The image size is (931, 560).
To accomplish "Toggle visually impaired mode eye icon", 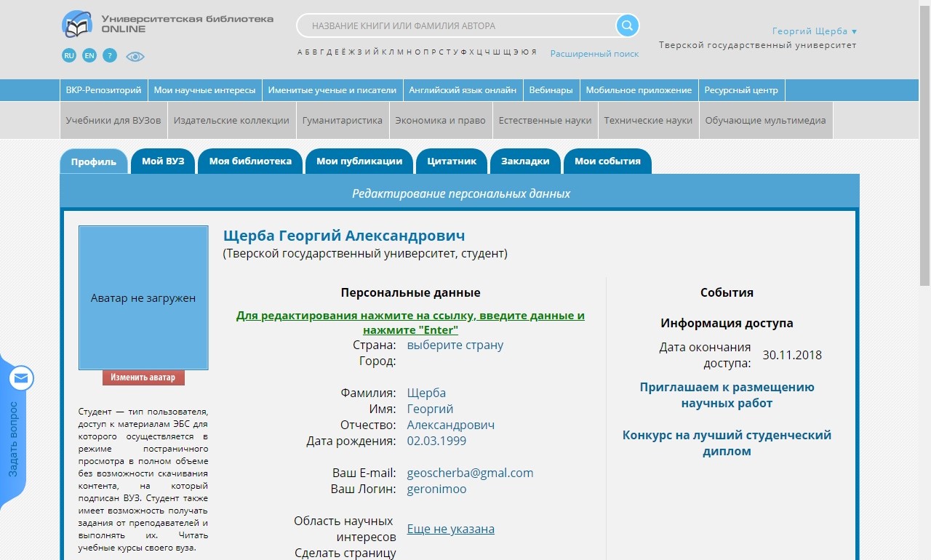I will pyautogui.click(x=135, y=56).
